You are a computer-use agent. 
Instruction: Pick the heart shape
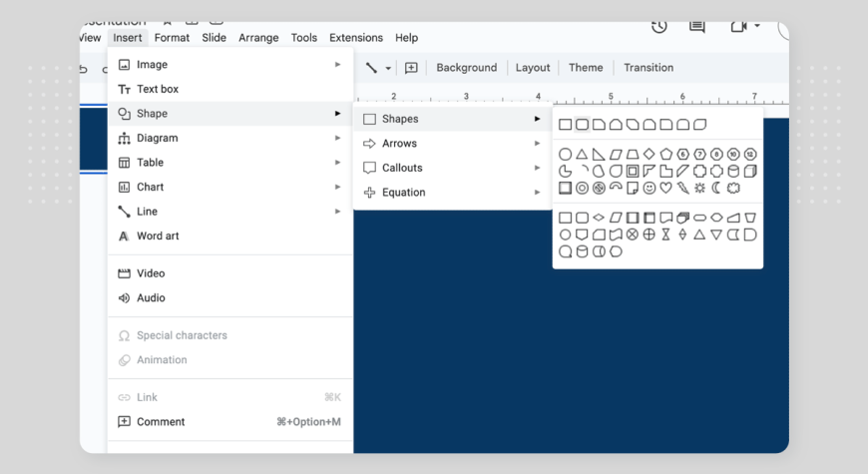[665, 189]
